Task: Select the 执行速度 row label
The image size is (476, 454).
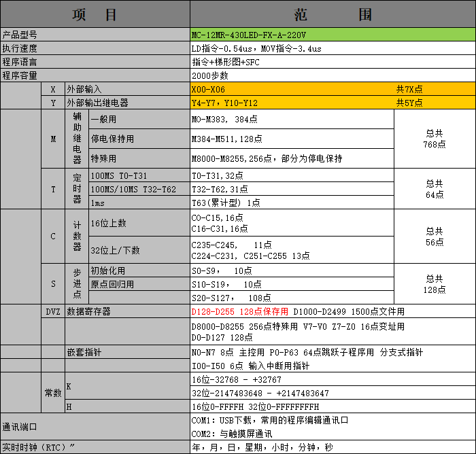Action: 95,48
